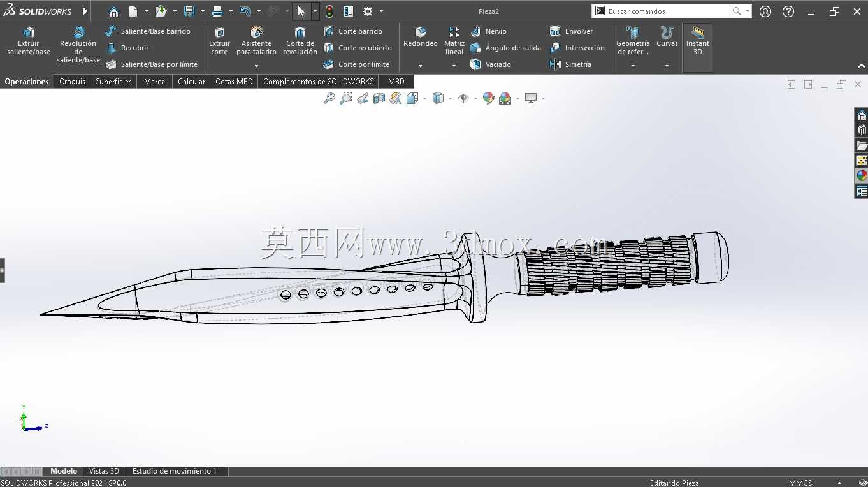This screenshot has height=487, width=868.
Task: Switch to Calcular tab
Action: coord(191,82)
